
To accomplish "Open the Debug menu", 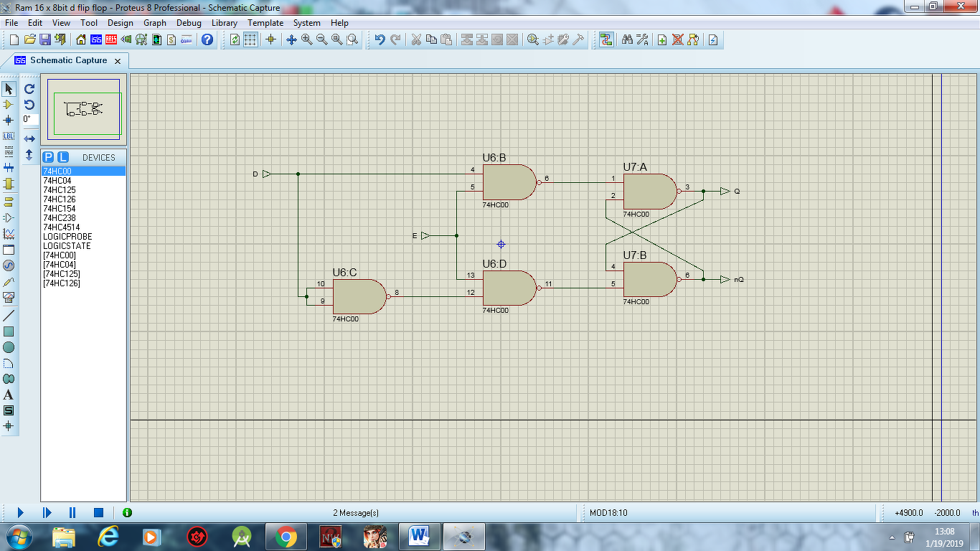I will pyautogui.click(x=189, y=23).
